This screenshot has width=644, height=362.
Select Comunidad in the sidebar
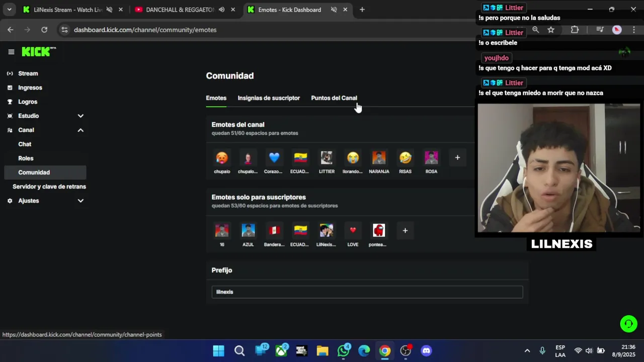(45, 172)
